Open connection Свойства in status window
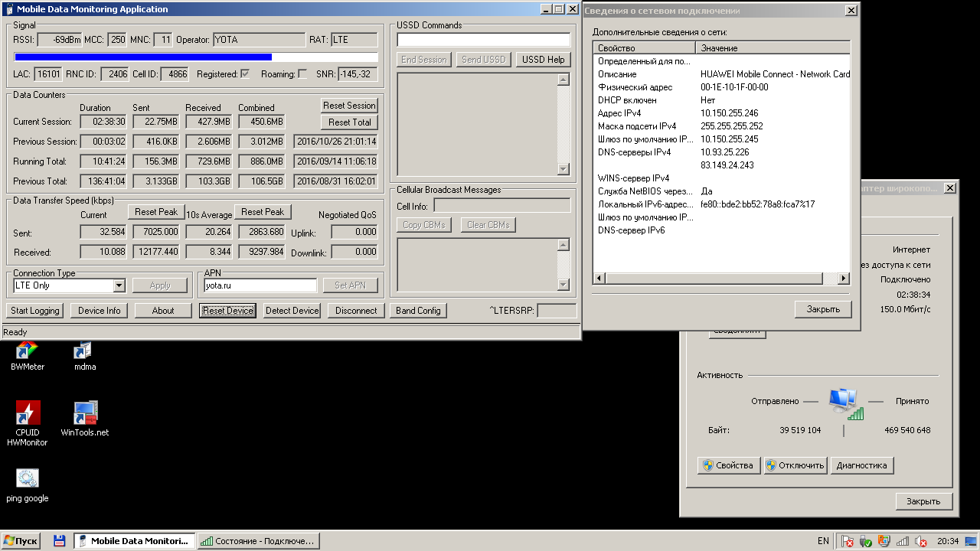This screenshot has width=980, height=551. [x=729, y=465]
